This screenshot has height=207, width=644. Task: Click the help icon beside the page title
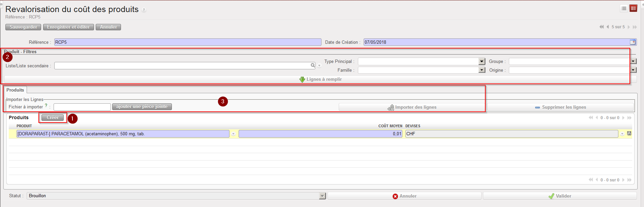click(144, 10)
